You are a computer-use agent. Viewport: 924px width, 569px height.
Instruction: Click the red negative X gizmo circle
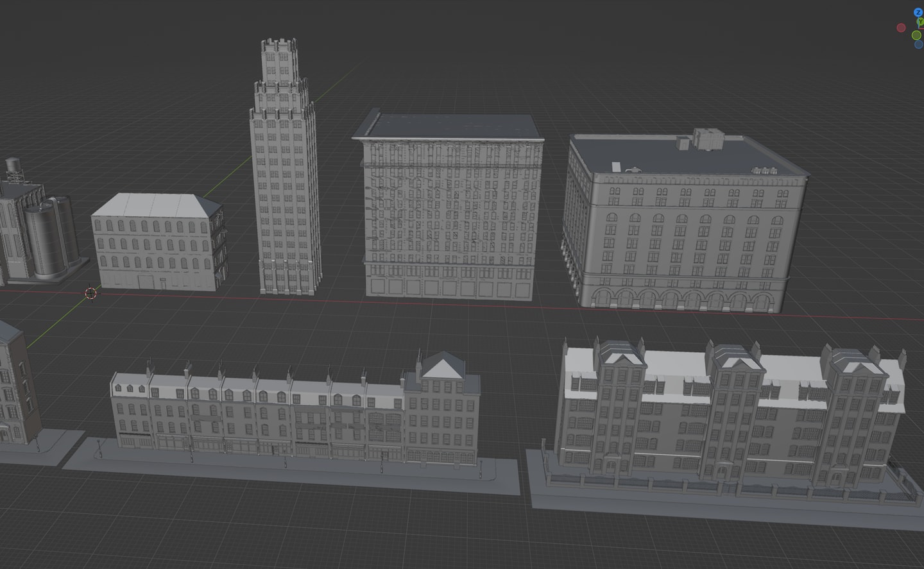901,28
